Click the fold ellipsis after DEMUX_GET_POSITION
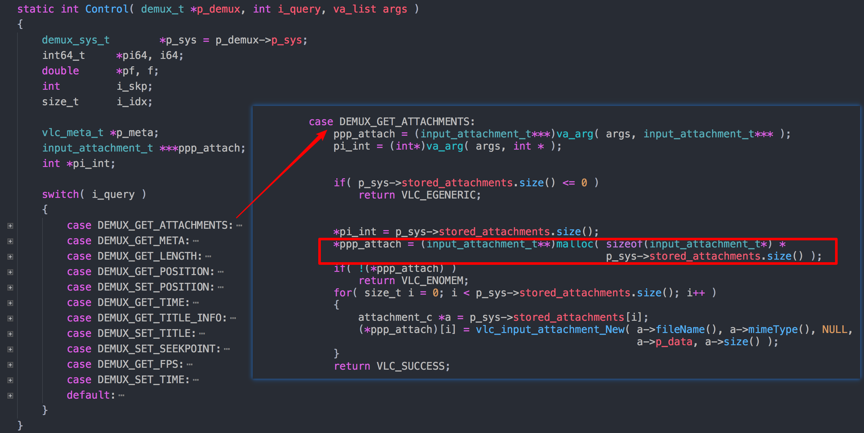 coord(220,272)
